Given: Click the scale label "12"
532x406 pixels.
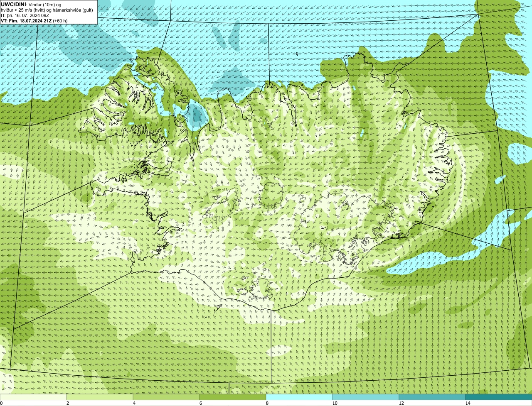Looking at the screenshot, I should [x=401, y=403].
